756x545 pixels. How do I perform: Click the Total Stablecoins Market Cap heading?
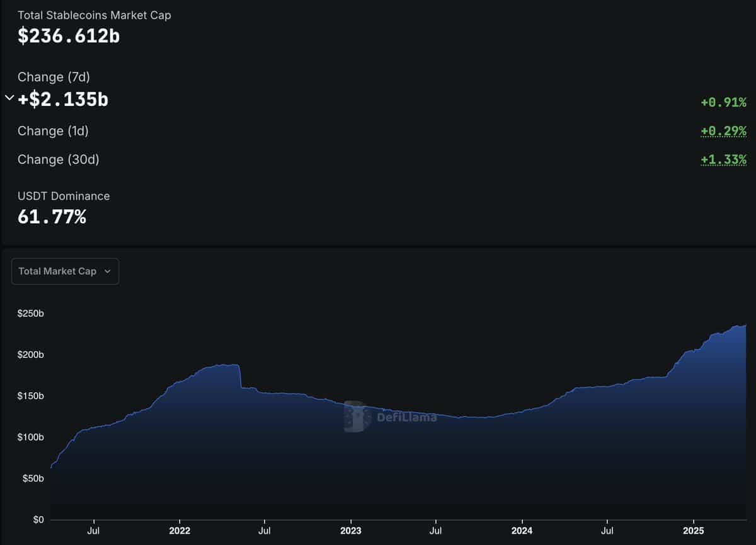coord(94,15)
